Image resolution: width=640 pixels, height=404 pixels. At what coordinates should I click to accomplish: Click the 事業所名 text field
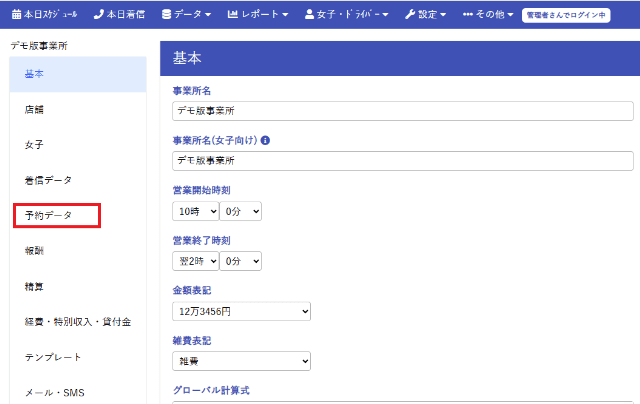coord(403,111)
